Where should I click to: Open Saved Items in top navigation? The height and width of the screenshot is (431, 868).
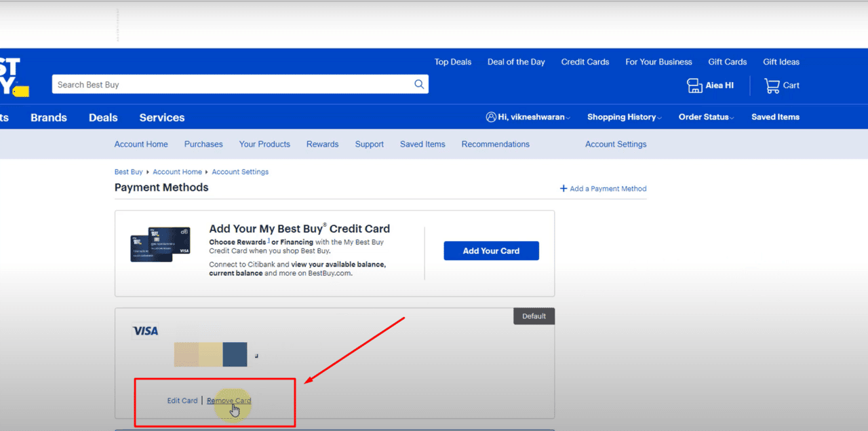[x=775, y=117]
